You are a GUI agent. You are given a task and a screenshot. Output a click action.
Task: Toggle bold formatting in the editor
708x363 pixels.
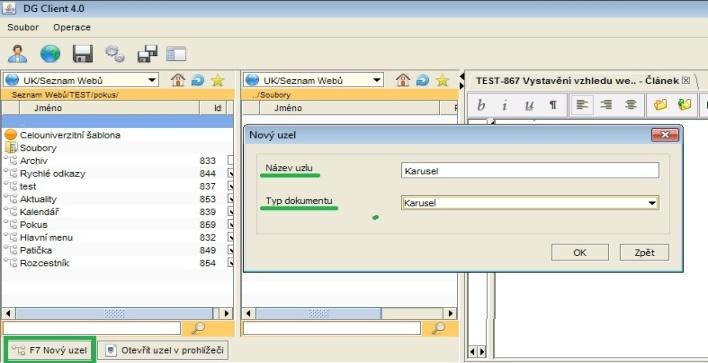pos(481,105)
